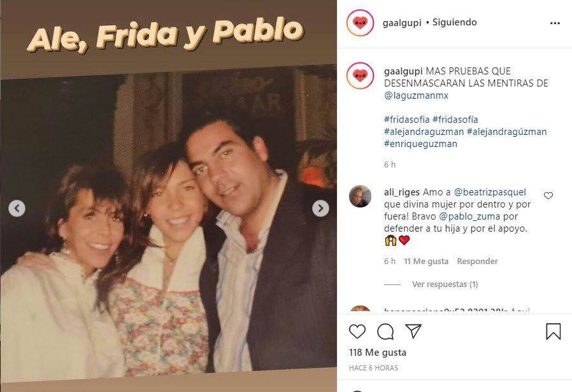Image resolution: width=572 pixels, height=392 pixels.
Task: Share post via paper plane icon
Action: click(x=413, y=331)
